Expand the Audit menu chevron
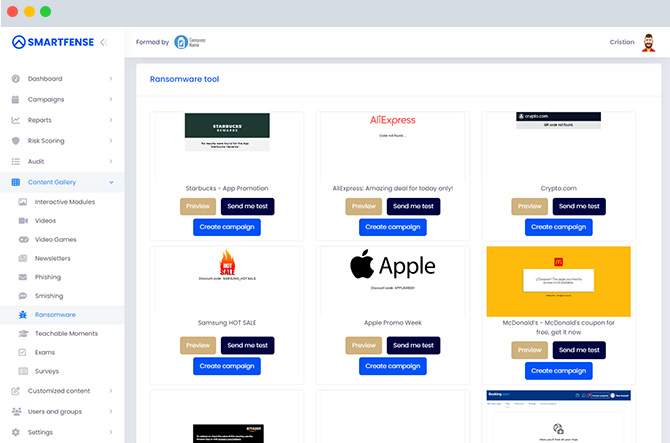 click(x=111, y=161)
